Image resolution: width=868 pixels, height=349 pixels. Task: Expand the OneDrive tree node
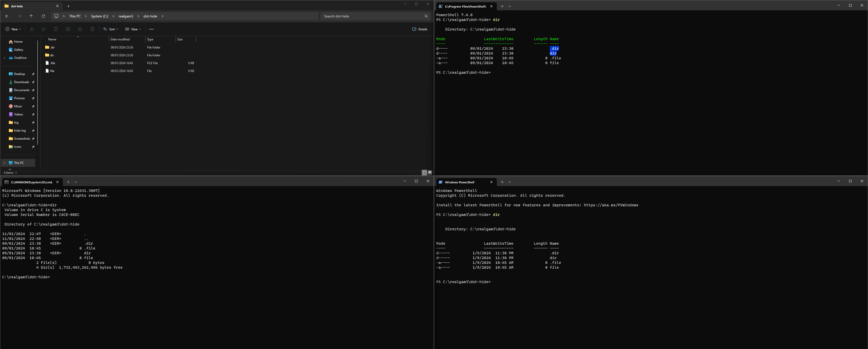pos(4,58)
